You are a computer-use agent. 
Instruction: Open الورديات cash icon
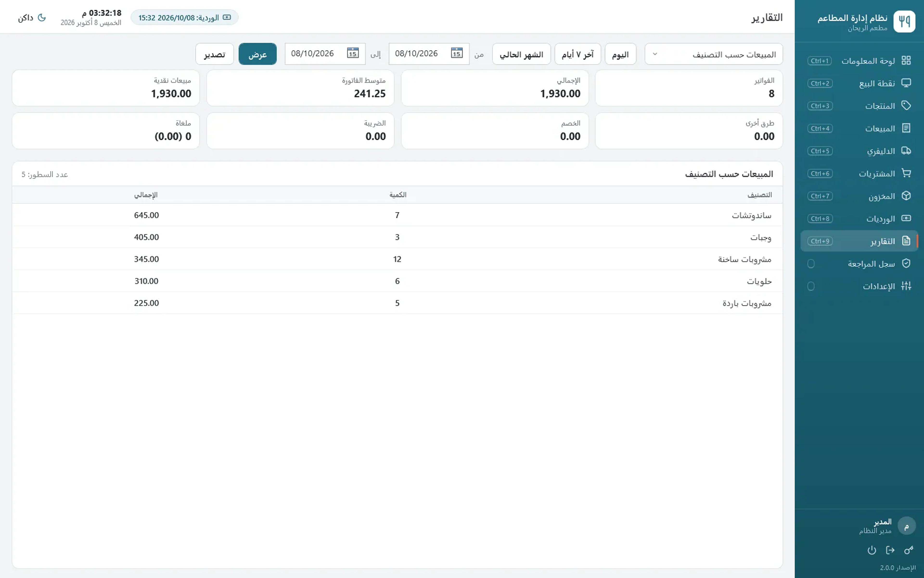(906, 218)
